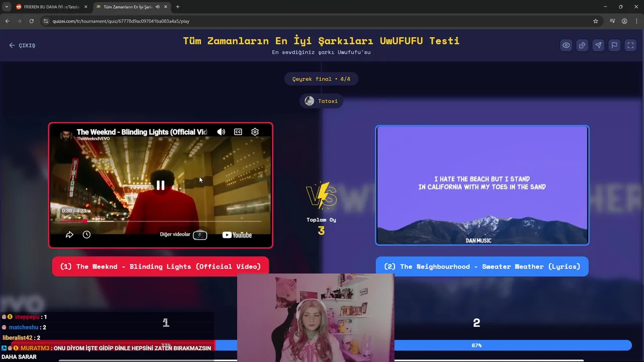Pause the Blinding Lights video
The height and width of the screenshot is (362, 644).
160,186
